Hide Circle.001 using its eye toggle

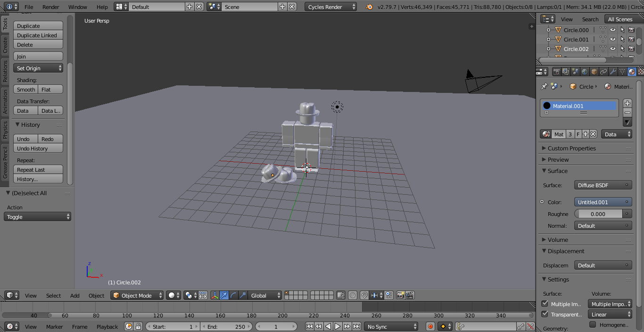pos(613,40)
